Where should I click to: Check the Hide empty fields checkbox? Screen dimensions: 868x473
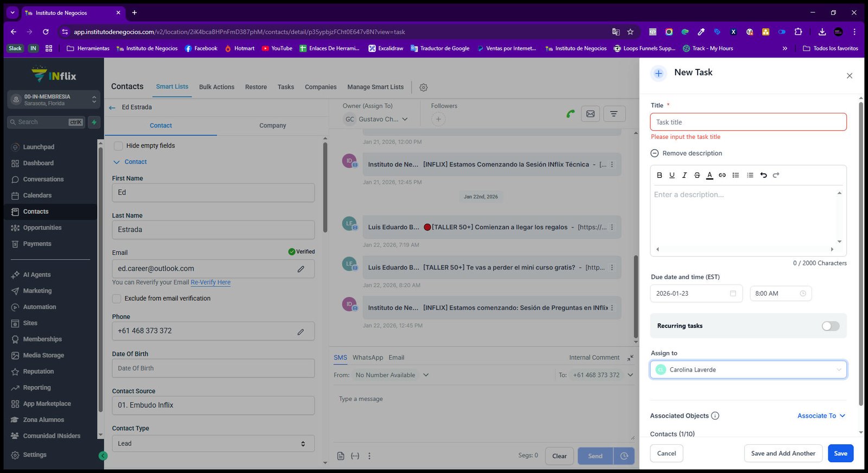(118, 146)
